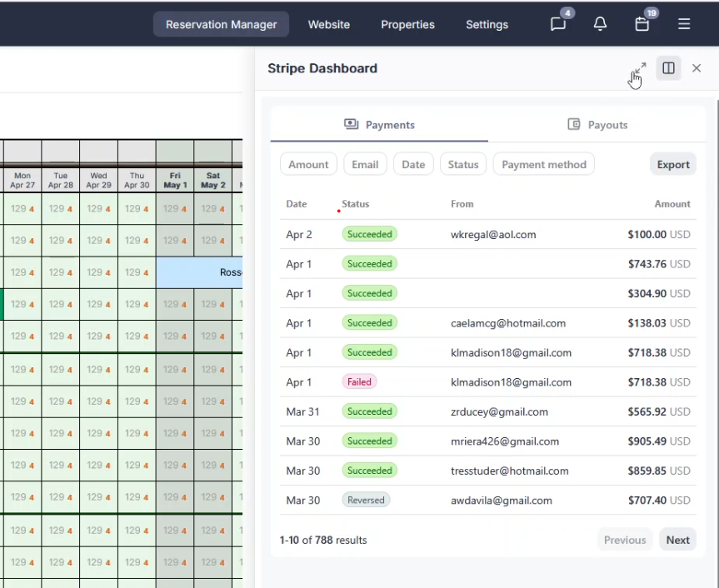Open the calendar icon with badge 19

(642, 24)
